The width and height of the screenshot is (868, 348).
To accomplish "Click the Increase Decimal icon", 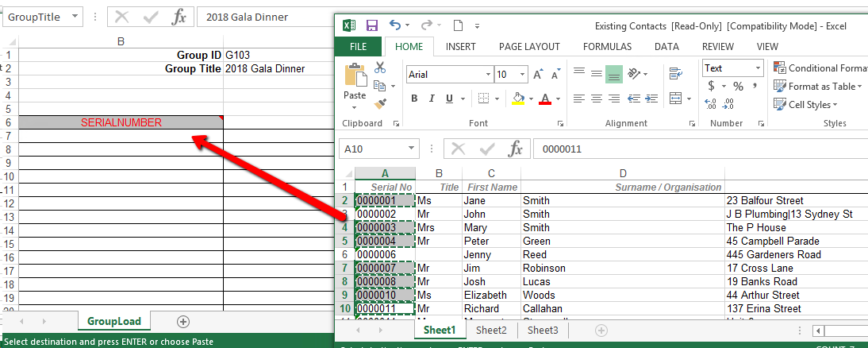I will pyautogui.click(x=712, y=103).
